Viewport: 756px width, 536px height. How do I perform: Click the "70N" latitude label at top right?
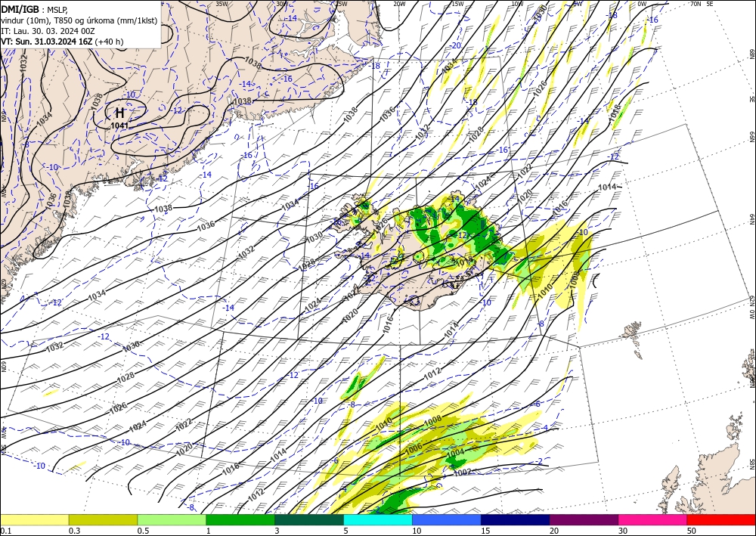(696, 4)
